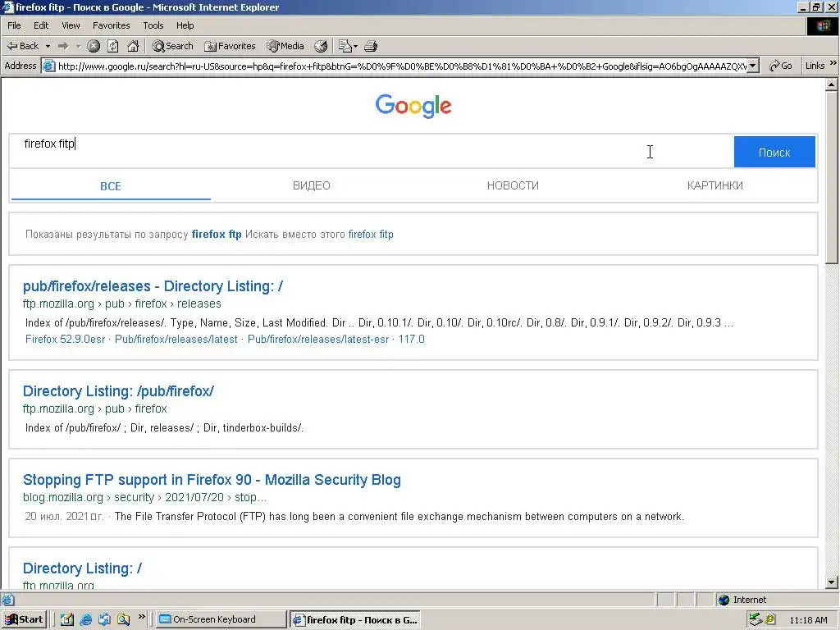This screenshot has height=630, width=840.
Task: Click the Internet zone indicator in status bar
Action: click(x=742, y=600)
